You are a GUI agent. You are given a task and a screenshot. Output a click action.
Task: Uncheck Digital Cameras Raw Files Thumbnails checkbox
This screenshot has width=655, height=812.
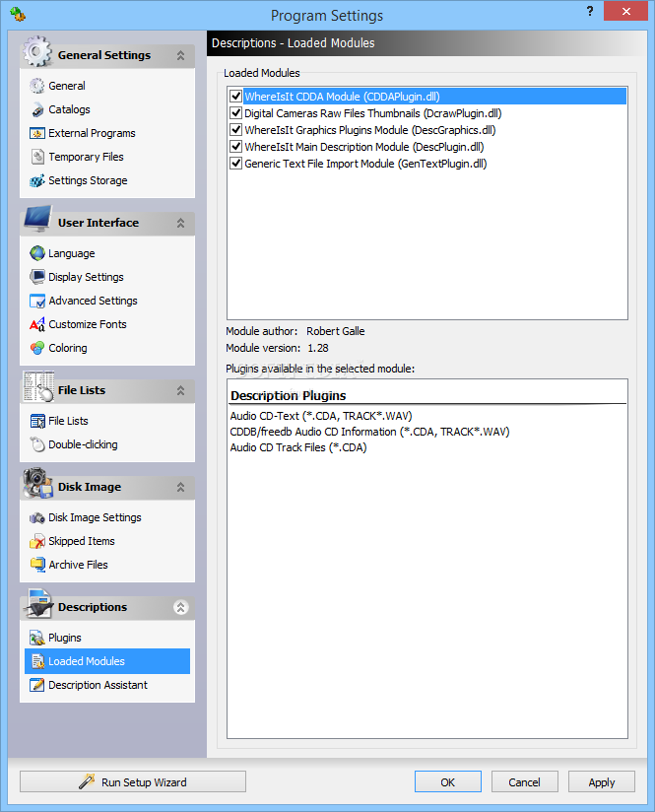[x=235, y=113]
